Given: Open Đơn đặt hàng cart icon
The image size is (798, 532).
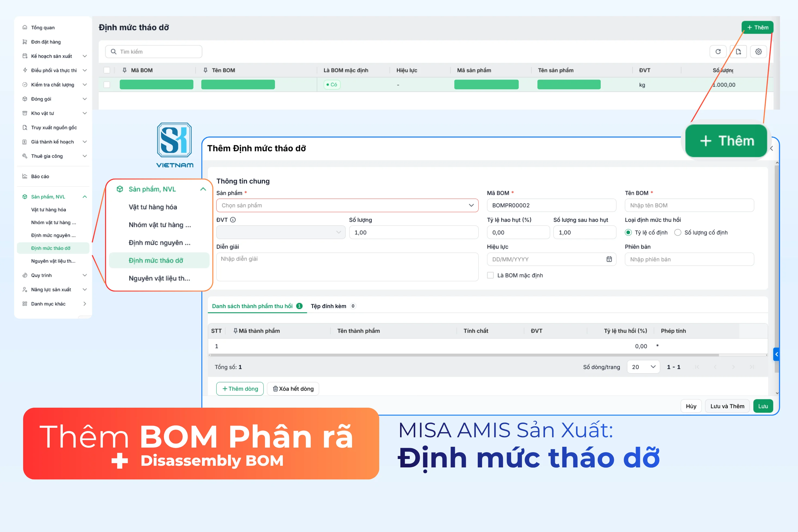Looking at the screenshot, I should click(25, 42).
